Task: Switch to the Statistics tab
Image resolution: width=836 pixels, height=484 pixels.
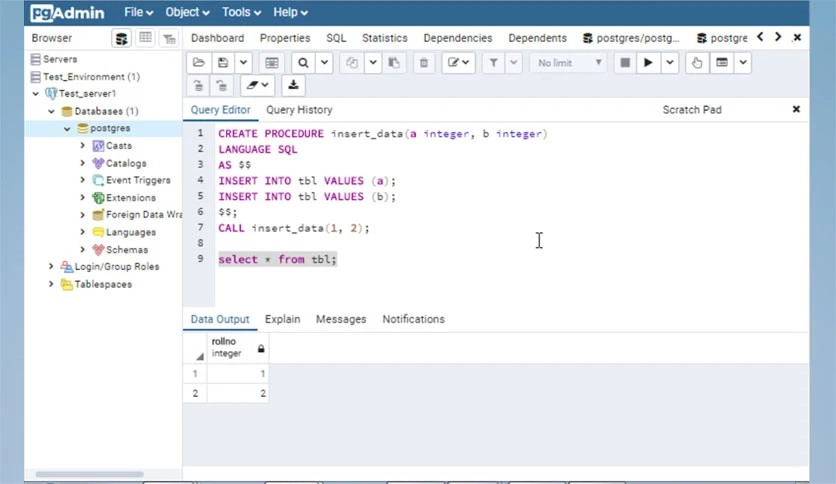Action: (x=384, y=38)
